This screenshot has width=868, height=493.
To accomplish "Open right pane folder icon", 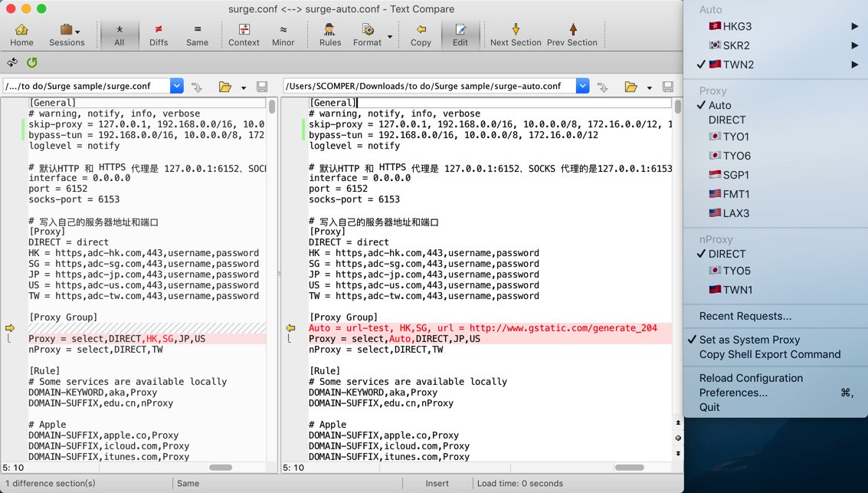I will tap(631, 87).
